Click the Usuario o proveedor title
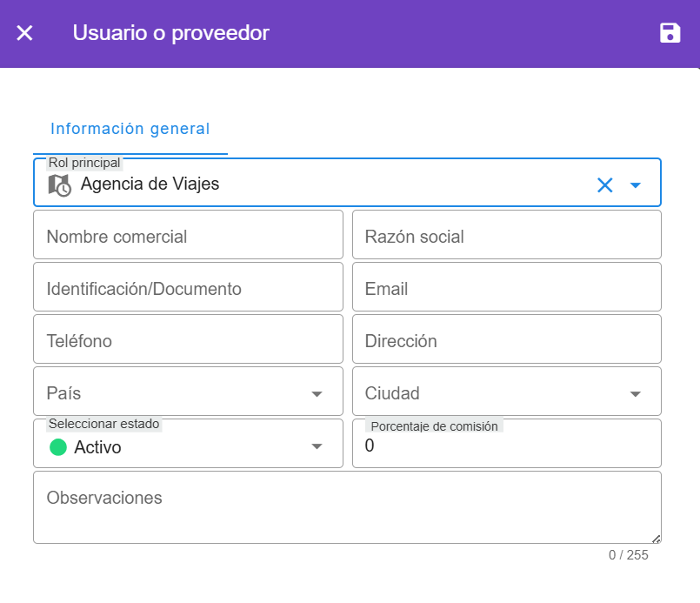 click(x=171, y=33)
